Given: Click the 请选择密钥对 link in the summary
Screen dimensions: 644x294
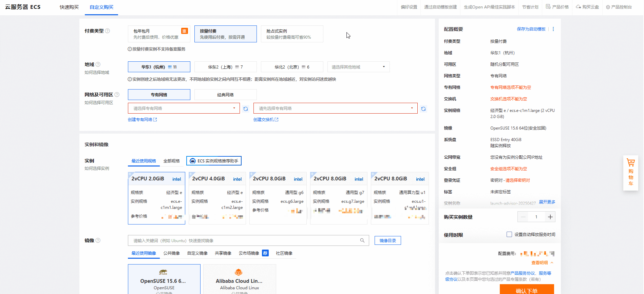Looking at the screenshot, I should coord(518,180).
